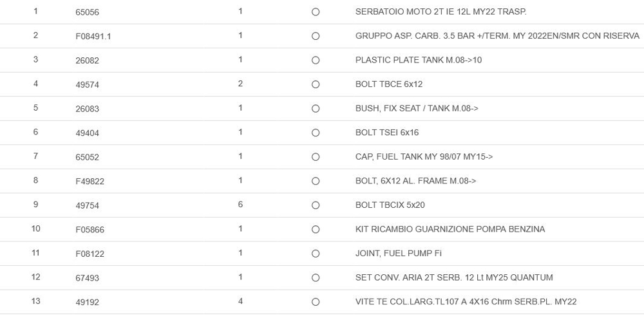
Task: Click part number 65056
Action: 87,12
